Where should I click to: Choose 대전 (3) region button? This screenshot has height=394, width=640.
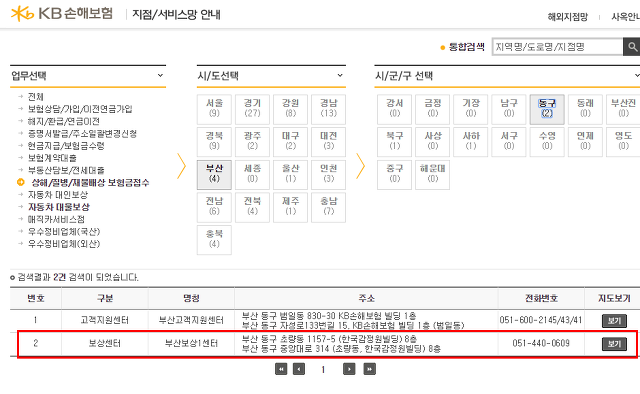(329, 142)
